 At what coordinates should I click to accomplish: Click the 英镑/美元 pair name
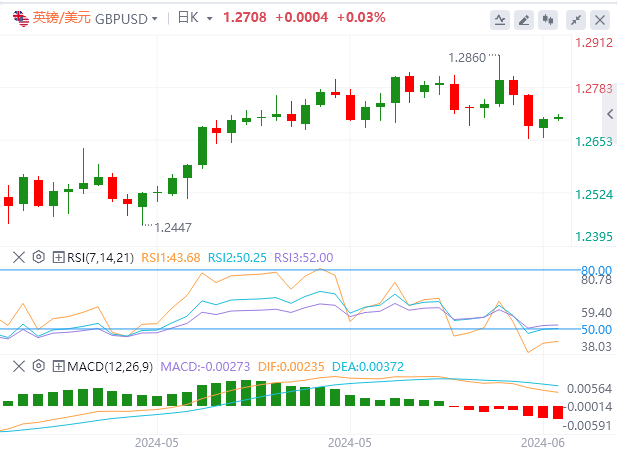point(62,18)
